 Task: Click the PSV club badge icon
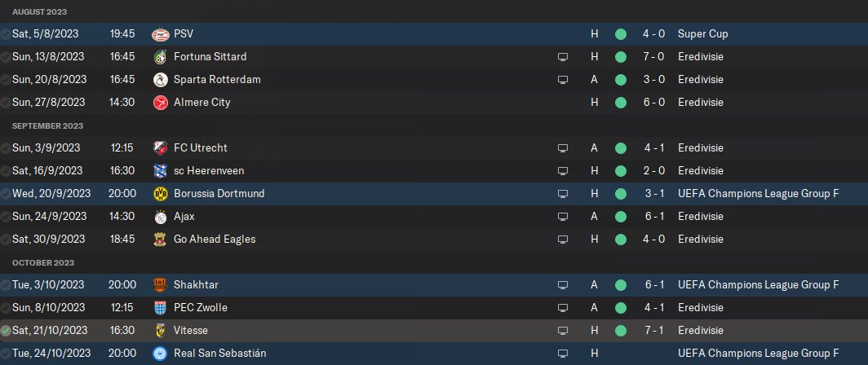pos(160,34)
